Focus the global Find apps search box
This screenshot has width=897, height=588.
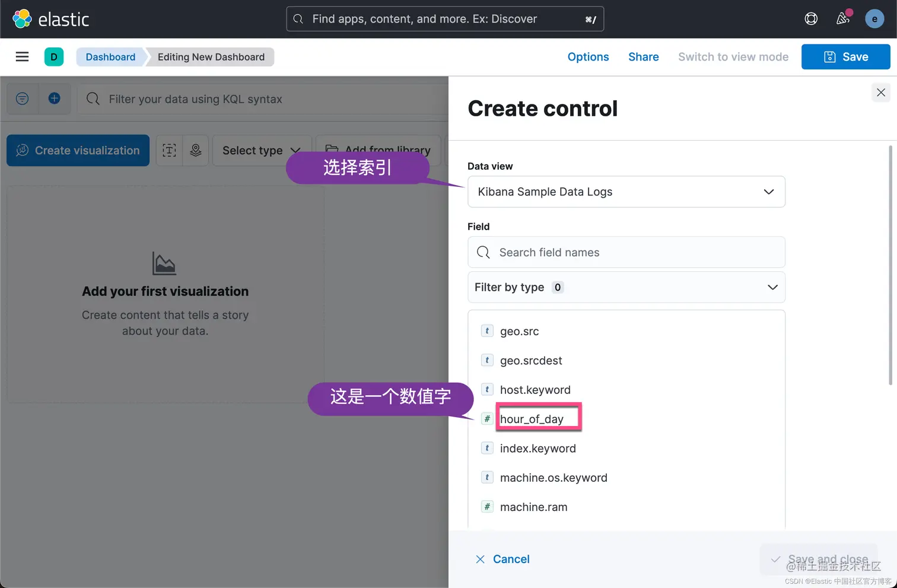coord(445,19)
